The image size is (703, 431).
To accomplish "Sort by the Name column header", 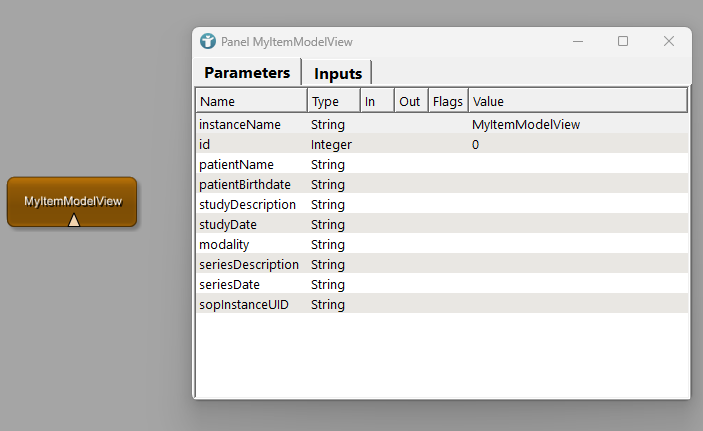I will [251, 101].
